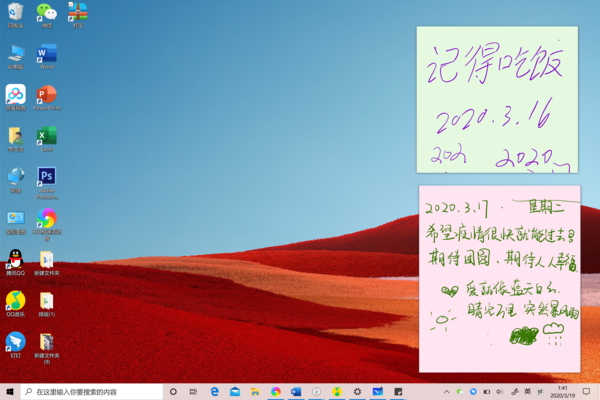The height and width of the screenshot is (400, 600).
Task: Launch the PowerPoint desktop shortcut
Action: (x=47, y=98)
